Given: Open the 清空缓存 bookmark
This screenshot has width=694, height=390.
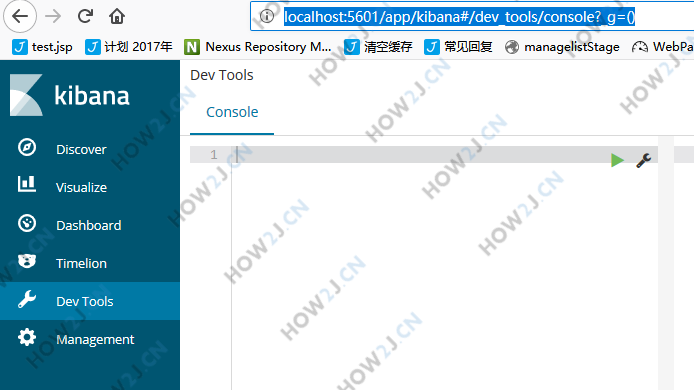Looking at the screenshot, I should [x=378, y=46].
